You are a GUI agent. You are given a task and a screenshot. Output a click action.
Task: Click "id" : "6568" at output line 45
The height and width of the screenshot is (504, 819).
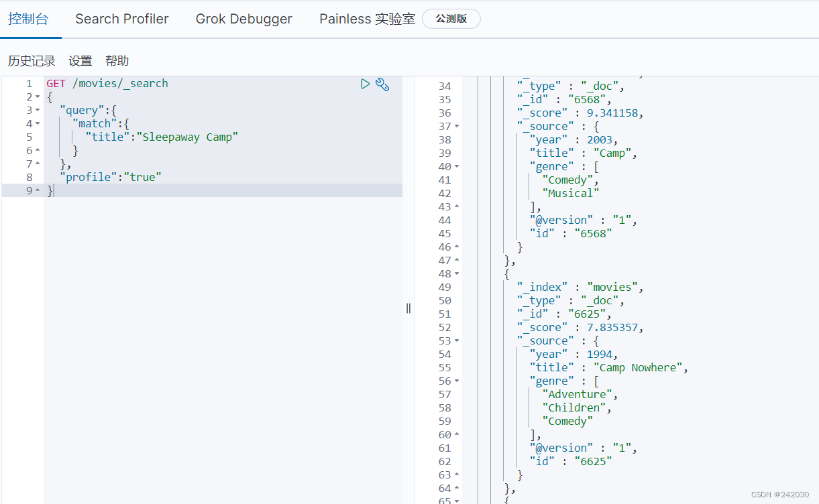(571, 234)
